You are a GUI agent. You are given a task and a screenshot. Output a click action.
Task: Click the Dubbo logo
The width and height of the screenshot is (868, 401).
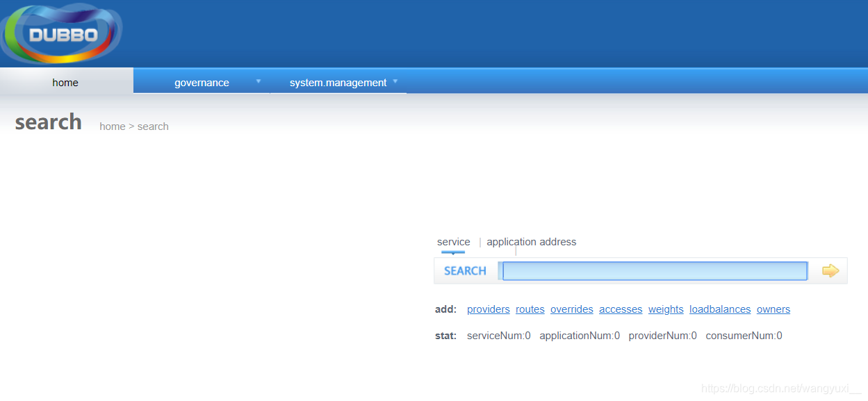coord(61,33)
